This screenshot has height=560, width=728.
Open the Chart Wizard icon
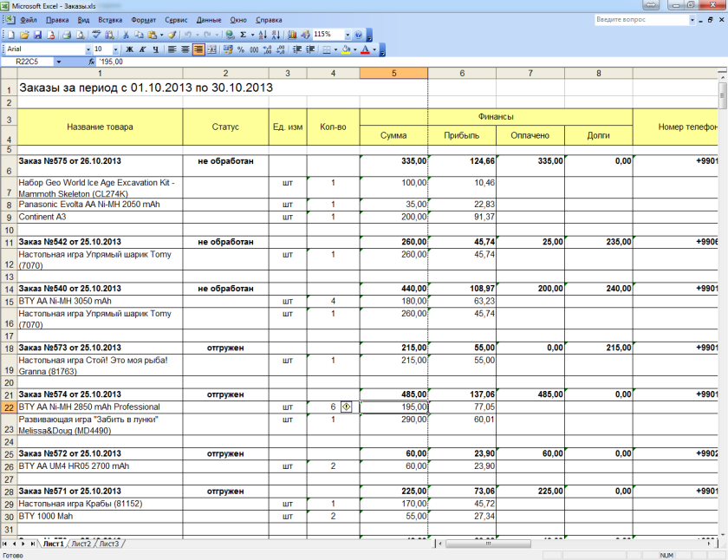(x=292, y=35)
